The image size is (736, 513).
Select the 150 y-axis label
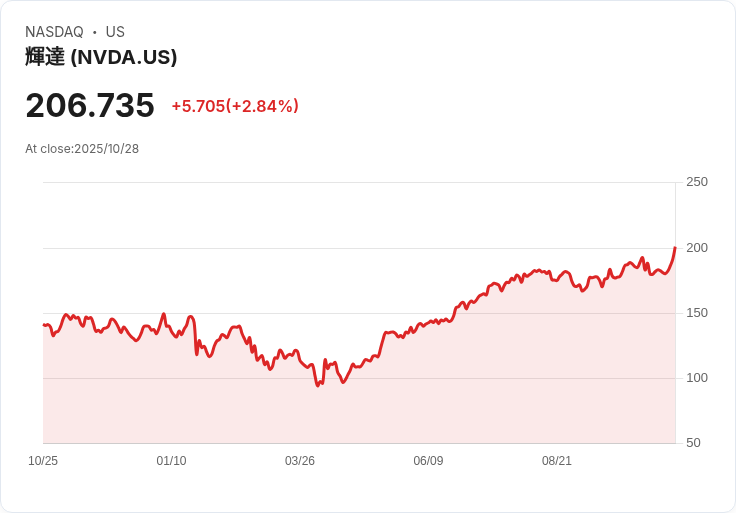click(696, 313)
